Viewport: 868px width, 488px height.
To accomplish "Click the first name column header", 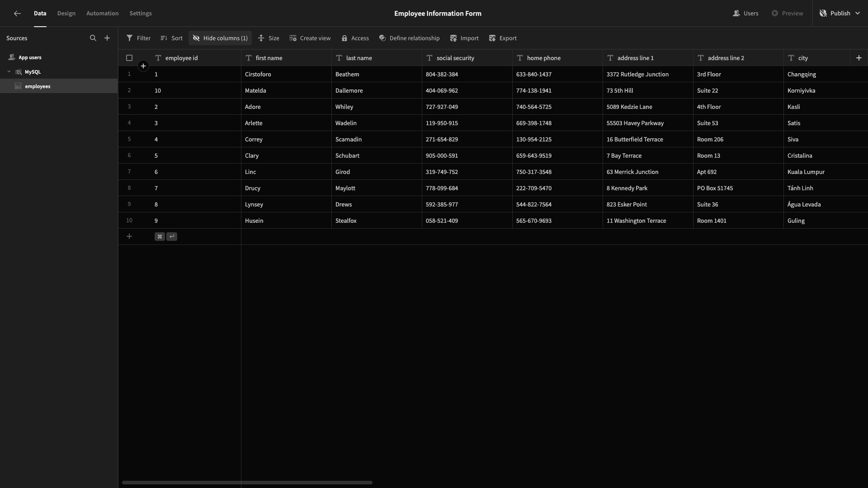I will tap(286, 58).
